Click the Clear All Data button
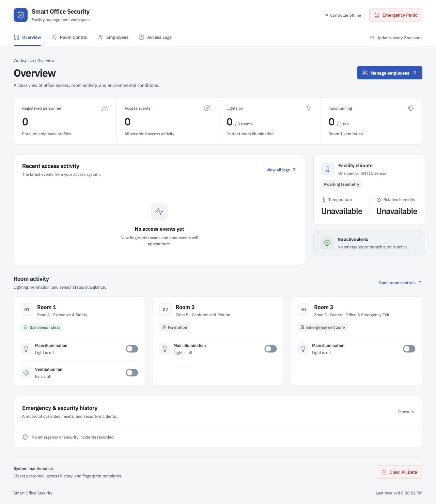Viewport: 436px width, 504px height. click(x=400, y=472)
